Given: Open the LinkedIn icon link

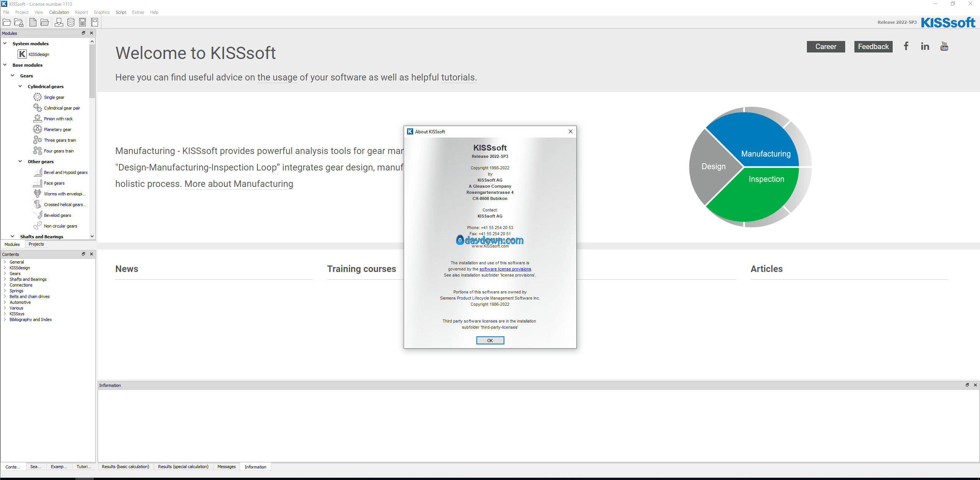Looking at the screenshot, I should coord(925,46).
